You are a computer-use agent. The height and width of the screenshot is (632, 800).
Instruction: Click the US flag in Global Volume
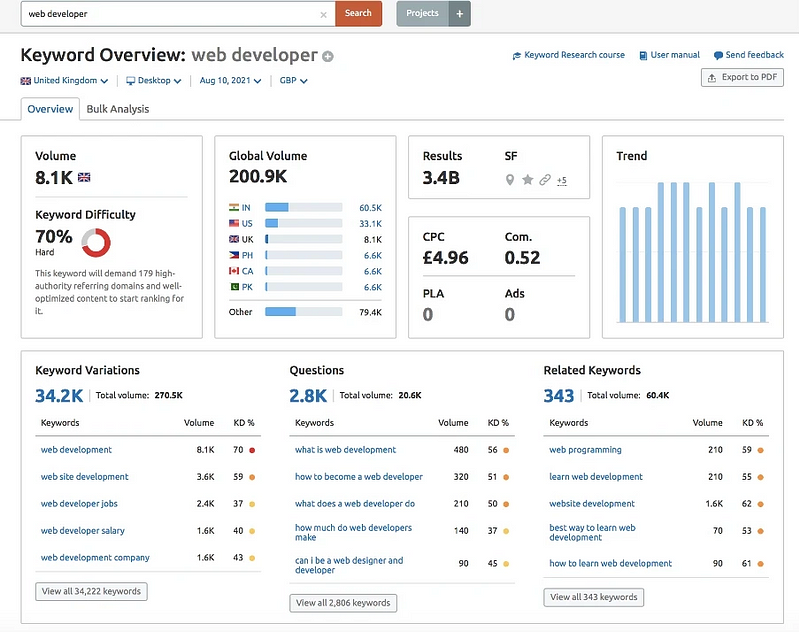[x=234, y=223]
